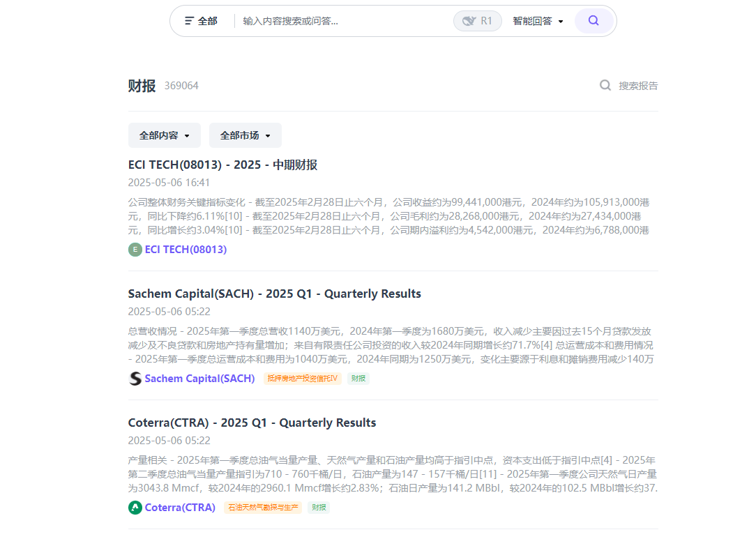
Task: Click the green Coterra logo icon
Action: 135,508
